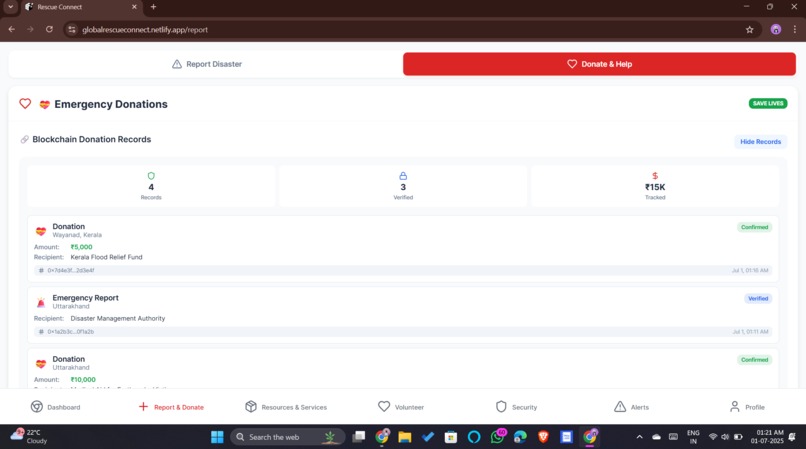The height and width of the screenshot is (449, 806).
Task: Open a new browser tab with the plus icon
Action: point(153,7)
